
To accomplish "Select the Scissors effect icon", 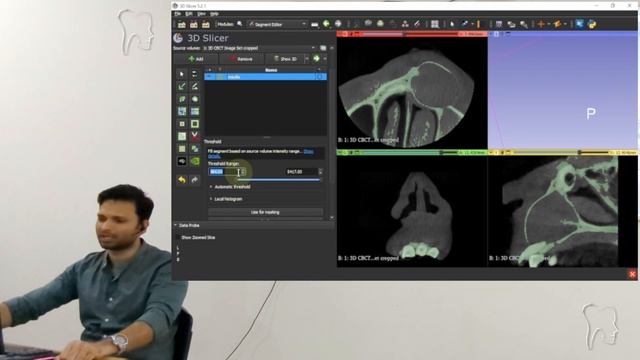I will 195,136.
